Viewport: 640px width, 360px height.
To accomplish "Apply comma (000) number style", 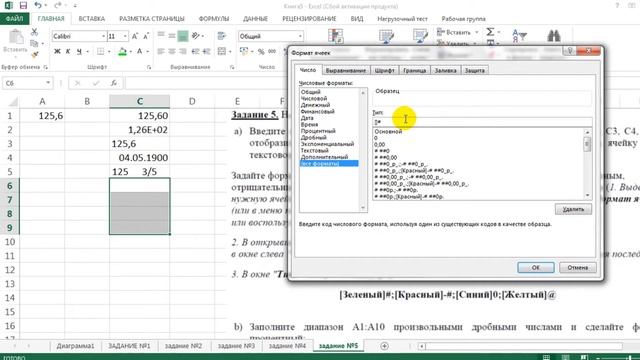I will (272, 51).
